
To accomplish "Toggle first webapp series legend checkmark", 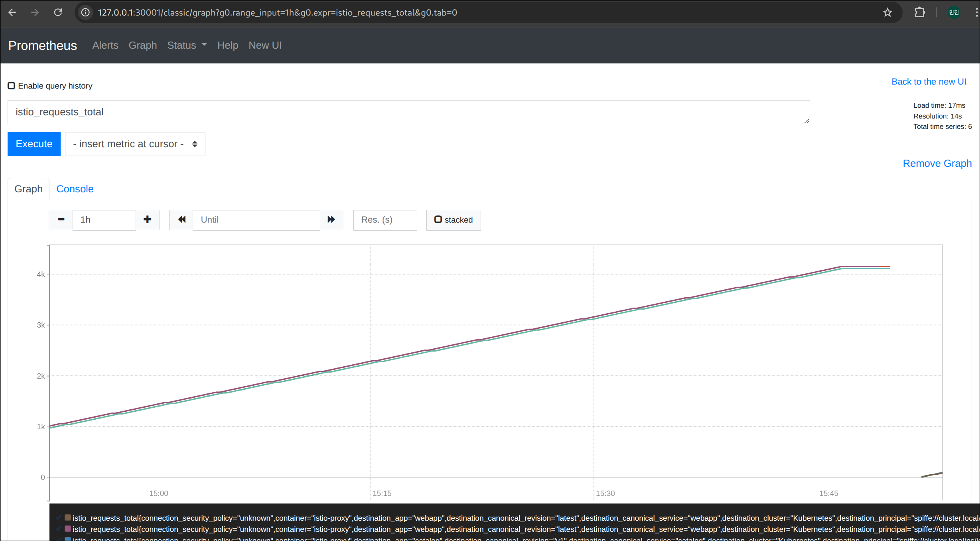I will [x=59, y=518].
